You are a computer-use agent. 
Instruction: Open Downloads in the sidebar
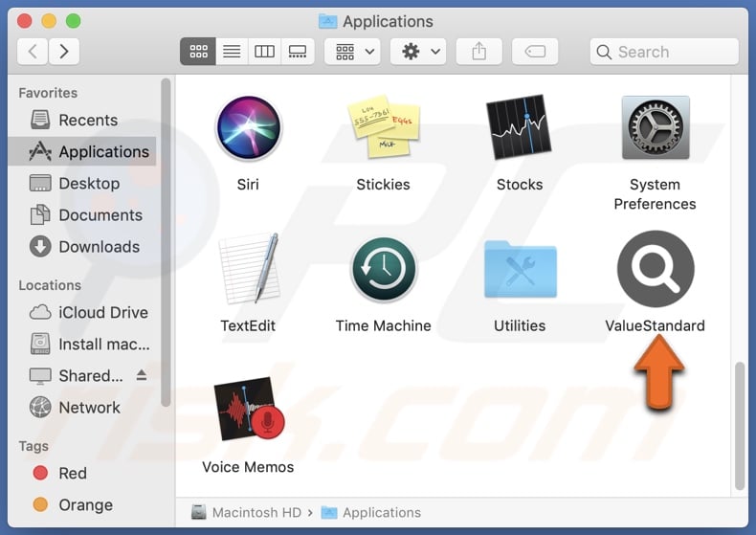point(82,247)
